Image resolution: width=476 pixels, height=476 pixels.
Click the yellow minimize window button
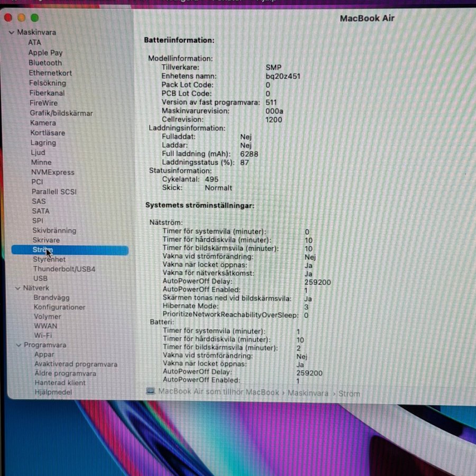coord(21,17)
